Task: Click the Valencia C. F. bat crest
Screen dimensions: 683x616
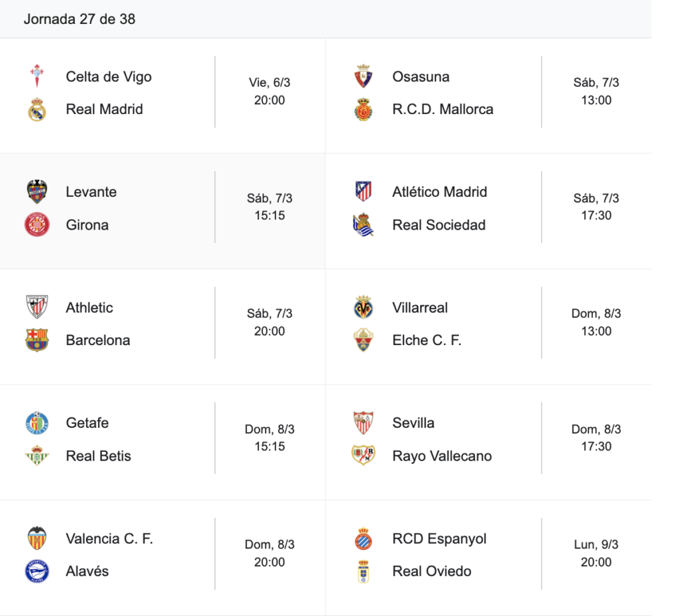Action: [x=37, y=539]
